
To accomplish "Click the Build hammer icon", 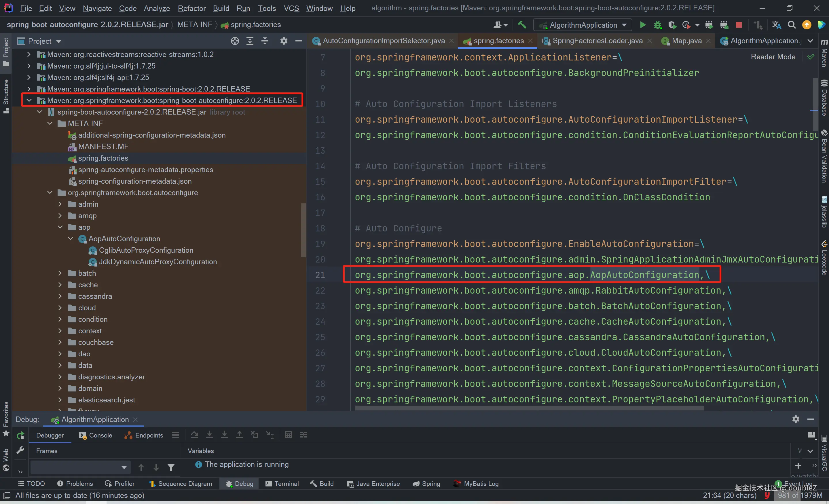I will click(522, 25).
